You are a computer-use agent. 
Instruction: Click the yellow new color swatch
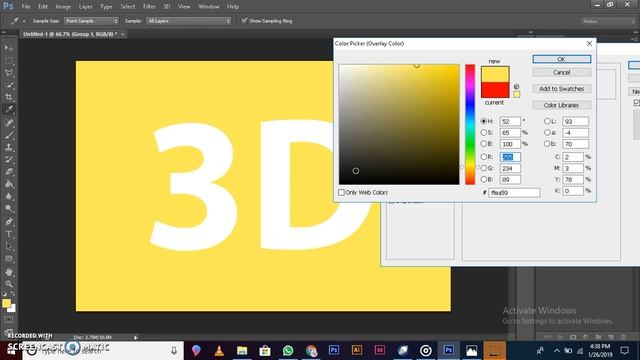coord(495,74)
